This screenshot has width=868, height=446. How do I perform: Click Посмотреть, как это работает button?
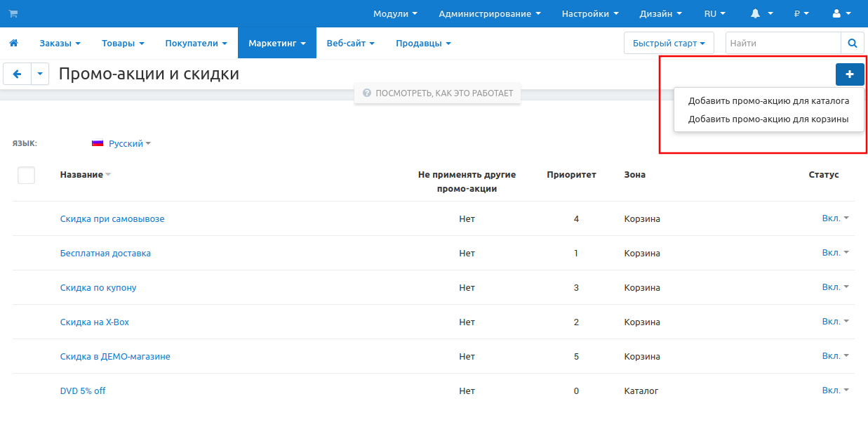click(438, 93)
